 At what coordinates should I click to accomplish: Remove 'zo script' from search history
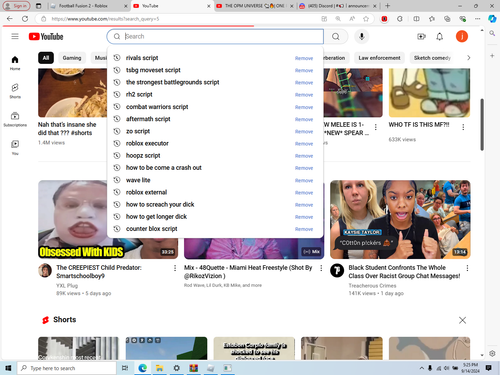tap(304, 131)
